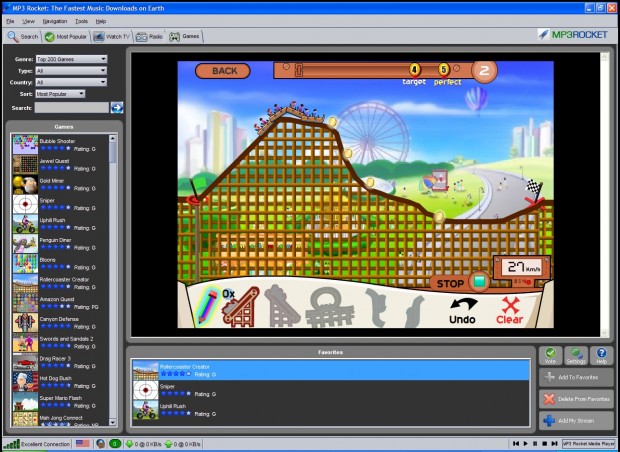
Task: Open the Navigation menu
Action: 55,21
